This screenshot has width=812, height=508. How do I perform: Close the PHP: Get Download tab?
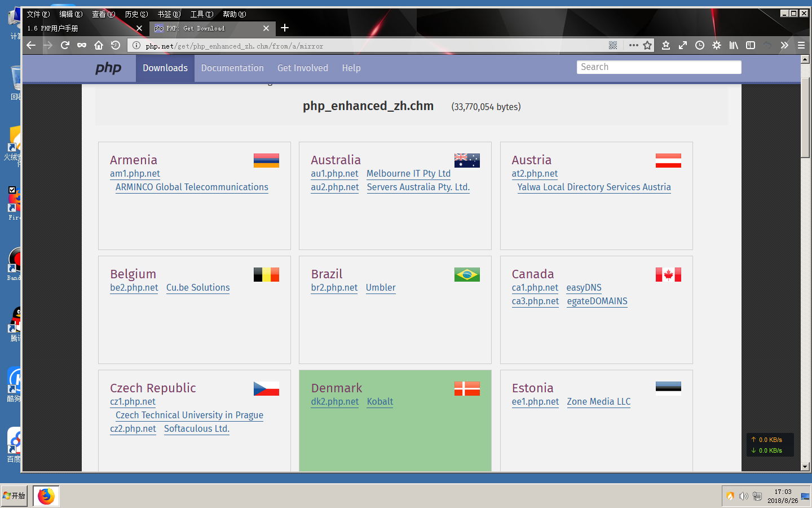click(x=266, y=28)
